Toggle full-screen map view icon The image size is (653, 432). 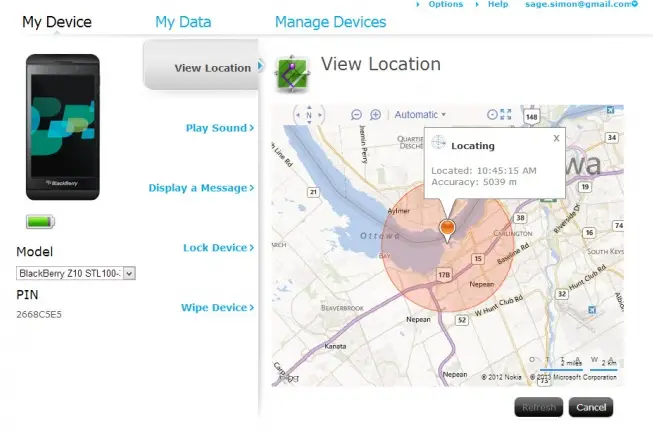[x=506, y=114]
